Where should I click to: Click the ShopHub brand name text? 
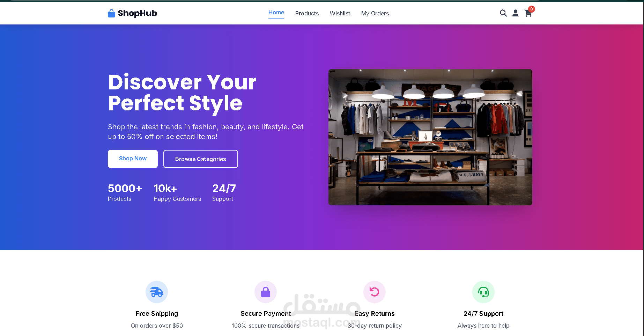click(138, 13)
